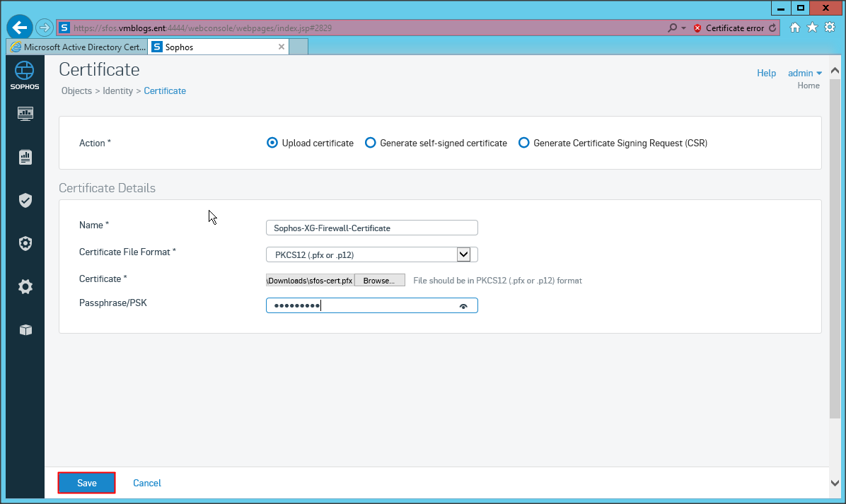Expand the address bar search dropdown arrow
Screen dimensions: 846x504
click(683, 28)
